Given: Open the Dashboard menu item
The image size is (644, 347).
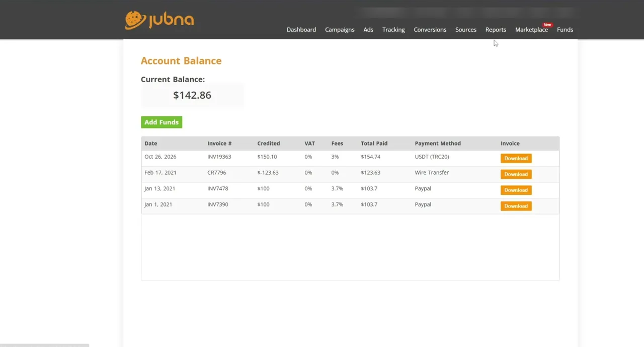Looking at the screenshot, I should (301, 30).
